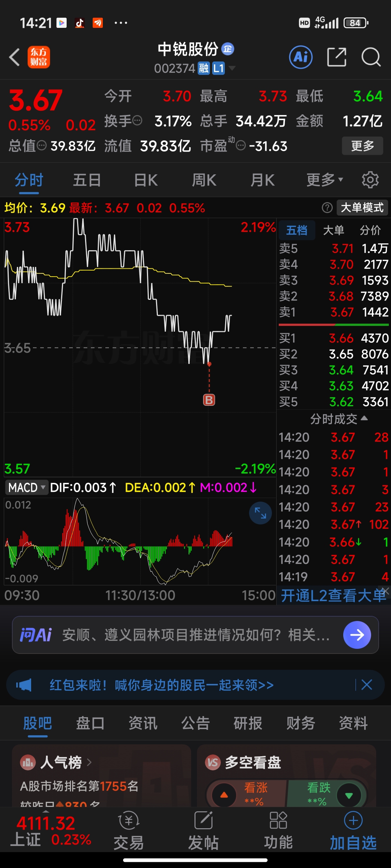
Task: Open the 红包来啦 promotion link
Action: (x=161, y=685)
